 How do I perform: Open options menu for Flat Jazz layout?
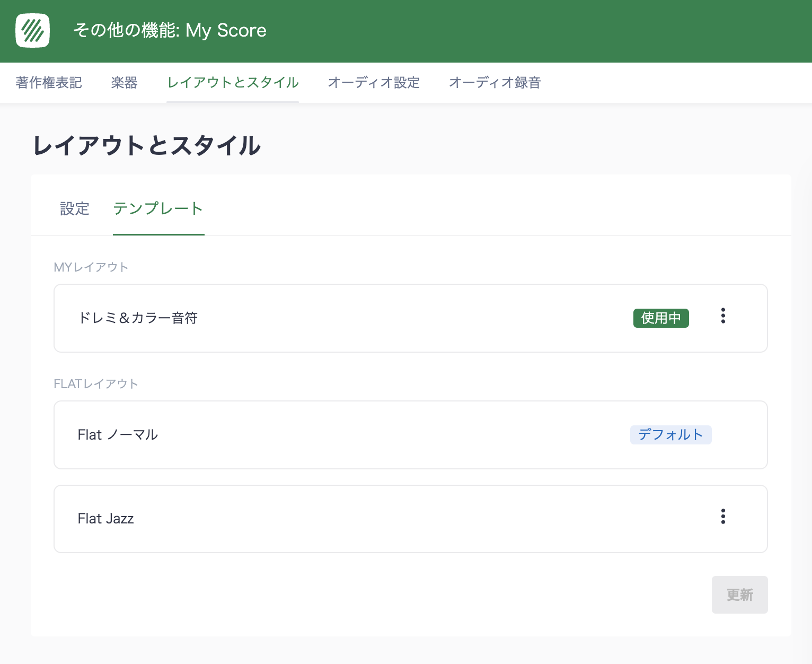point(723,517)
